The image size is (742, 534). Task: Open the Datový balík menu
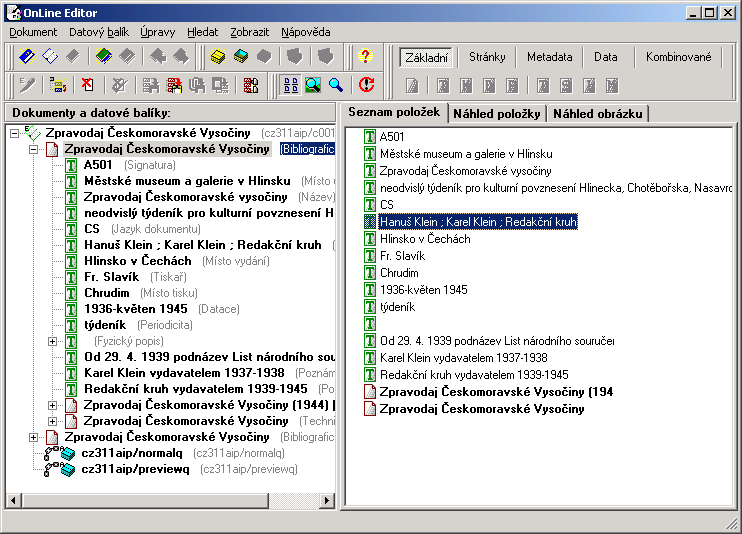(98, 32)
